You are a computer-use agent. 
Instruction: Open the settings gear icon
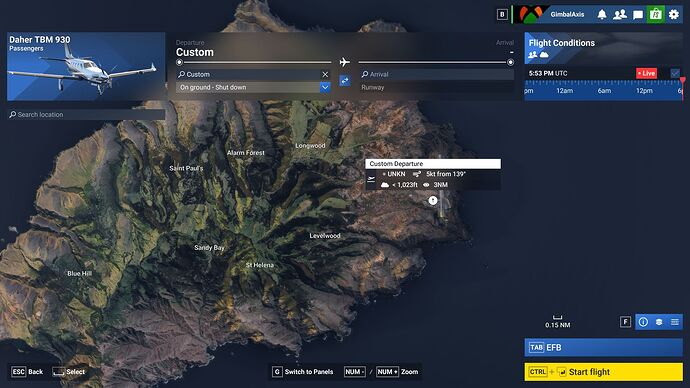pos(674,15)
